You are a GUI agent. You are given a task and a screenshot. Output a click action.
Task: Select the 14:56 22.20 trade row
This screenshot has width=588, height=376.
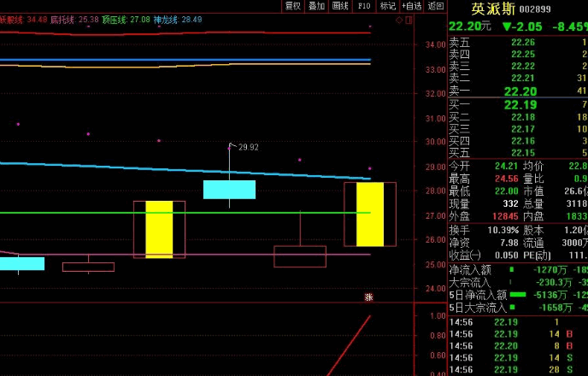518,346
